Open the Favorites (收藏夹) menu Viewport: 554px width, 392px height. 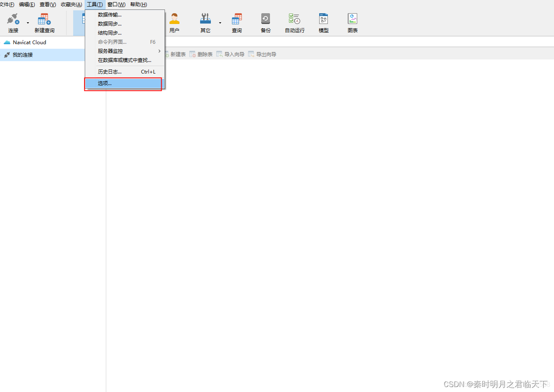click(x=71, y=5)
